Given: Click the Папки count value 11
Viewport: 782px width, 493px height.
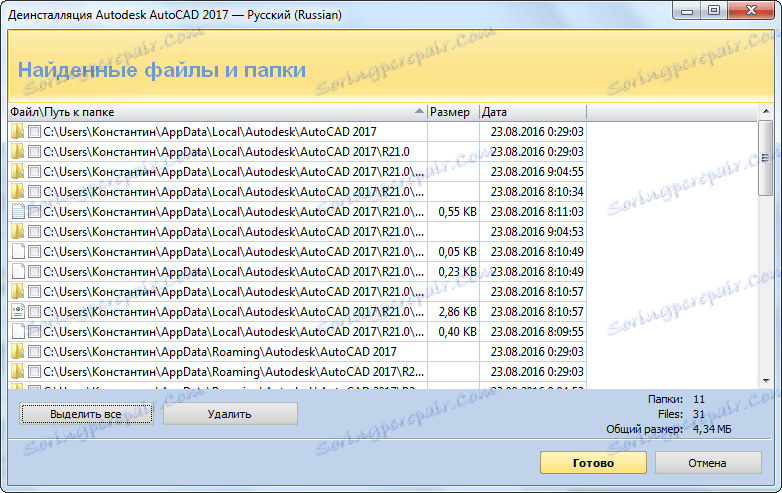Looking at the screenshot, I should coord(699,399).
